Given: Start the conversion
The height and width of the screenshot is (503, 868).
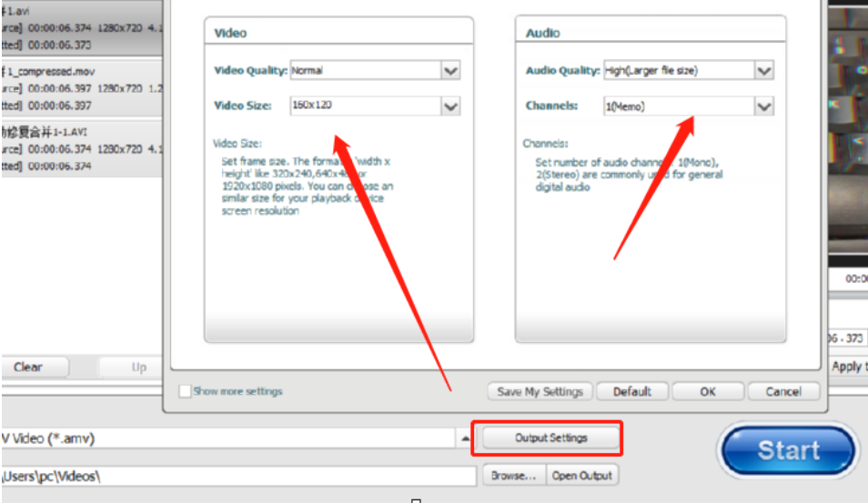Looking at the screenshot, I should tap(788, 450).
